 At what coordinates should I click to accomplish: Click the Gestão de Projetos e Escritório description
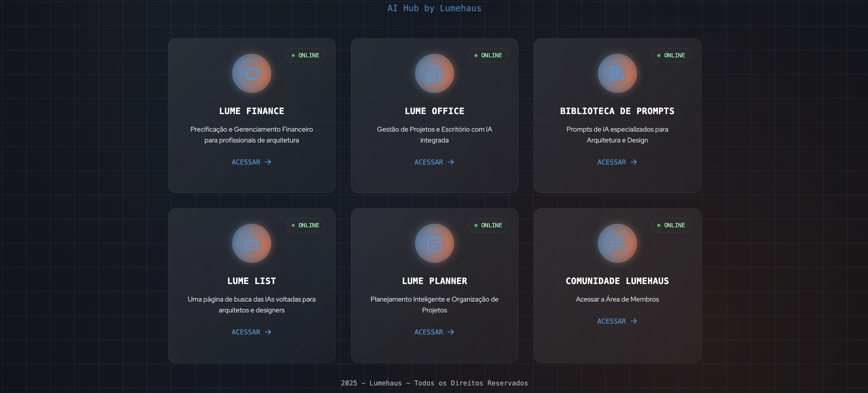(434, 135)
